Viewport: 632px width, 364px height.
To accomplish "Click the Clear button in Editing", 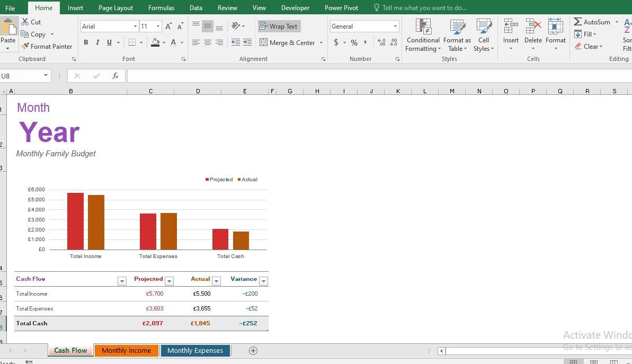I will click(588, 46).
